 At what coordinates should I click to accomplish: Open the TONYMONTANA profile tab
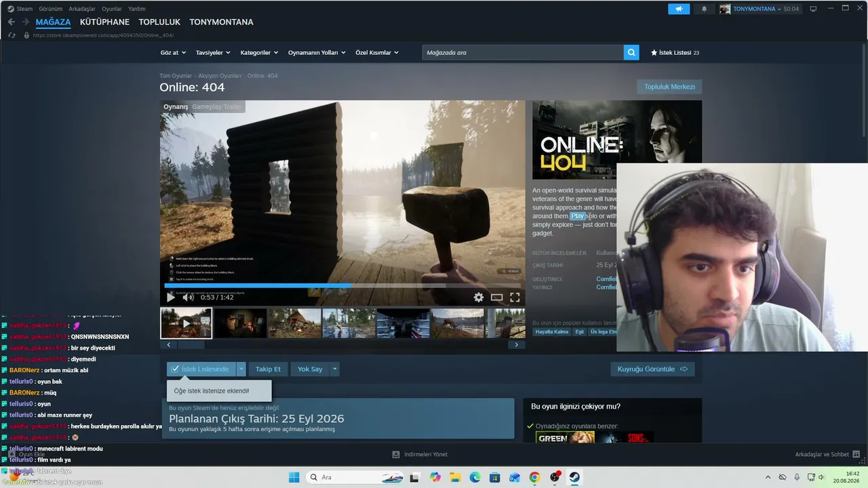point(221,22)
